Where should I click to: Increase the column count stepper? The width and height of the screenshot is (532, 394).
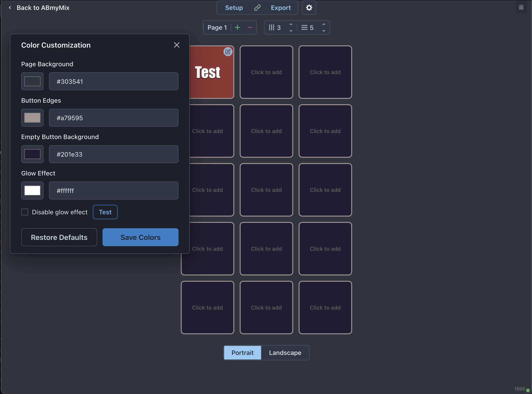[291, 24]
